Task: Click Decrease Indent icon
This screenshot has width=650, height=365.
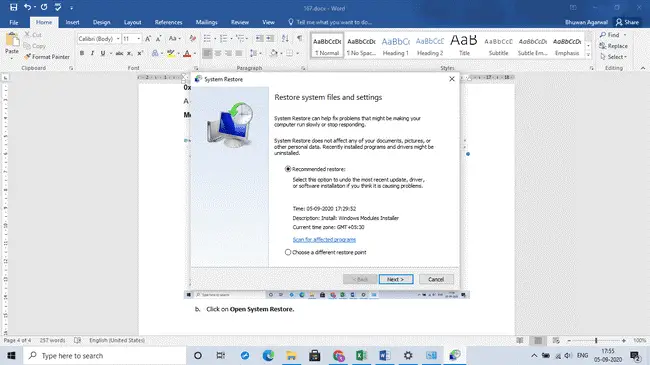Action: click(x=260, y=39)
